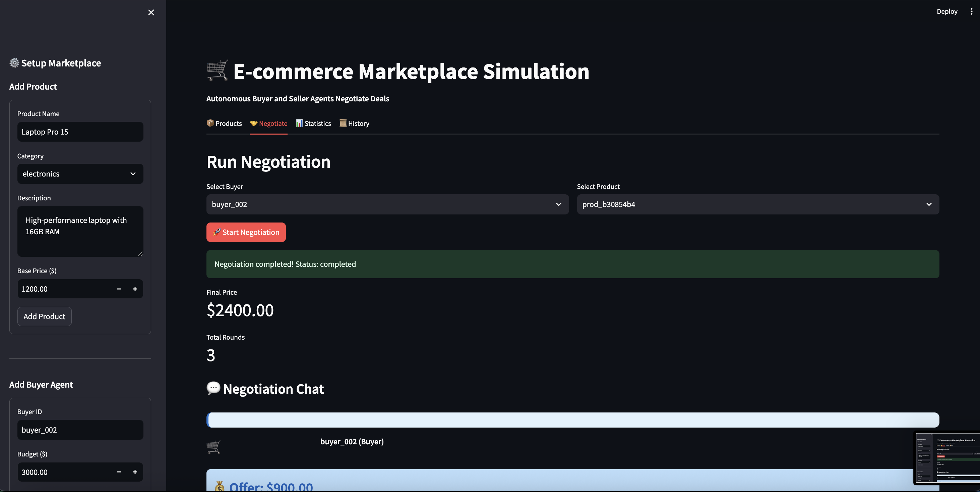
Task: Close the sidebar with X icon
Action: click(151, 12)
